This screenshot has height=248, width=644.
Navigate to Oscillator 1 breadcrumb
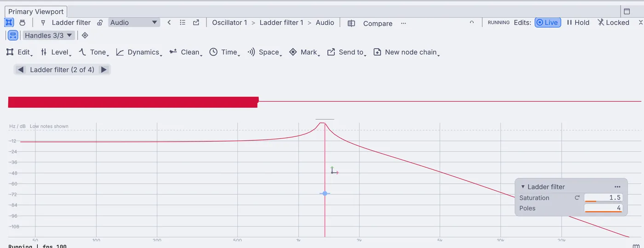point(230,23)
